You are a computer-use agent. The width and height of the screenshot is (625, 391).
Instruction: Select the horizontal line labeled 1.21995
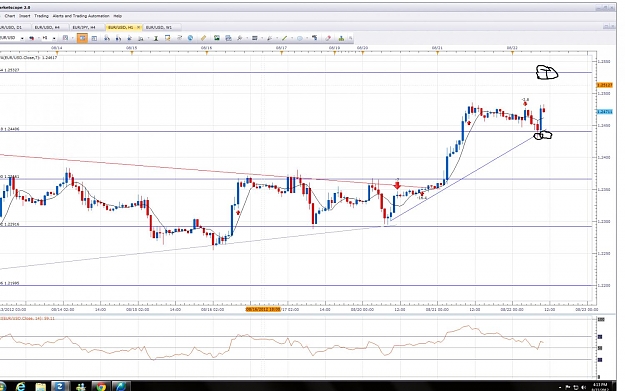coord(296,285)
